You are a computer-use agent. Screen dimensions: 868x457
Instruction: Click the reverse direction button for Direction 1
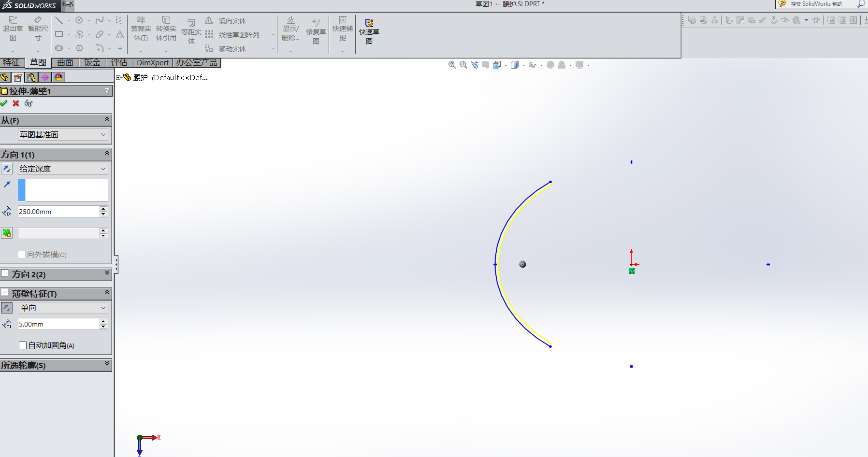pos(7,169)
